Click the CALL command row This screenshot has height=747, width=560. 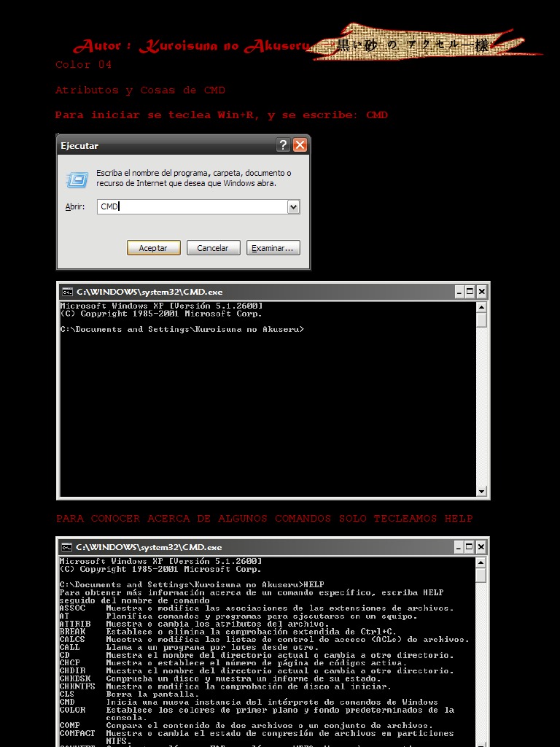click(189, 648)
